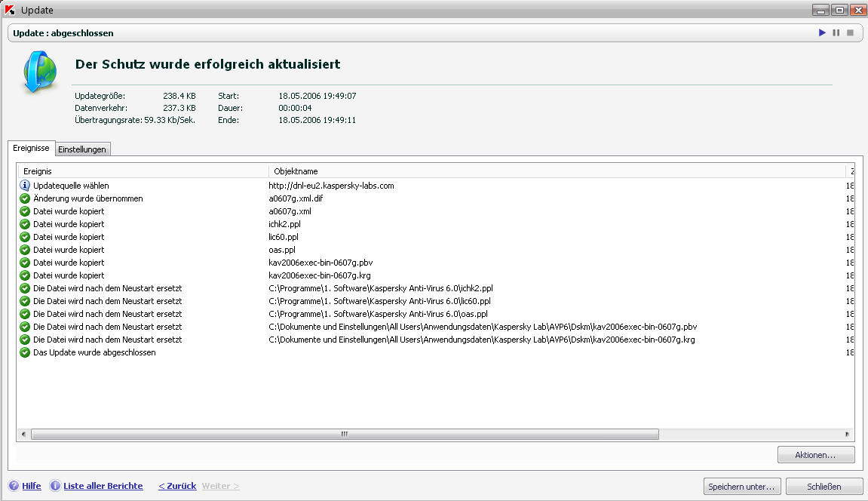Pause the update task
Screen dimensions: 868x501
836,33
